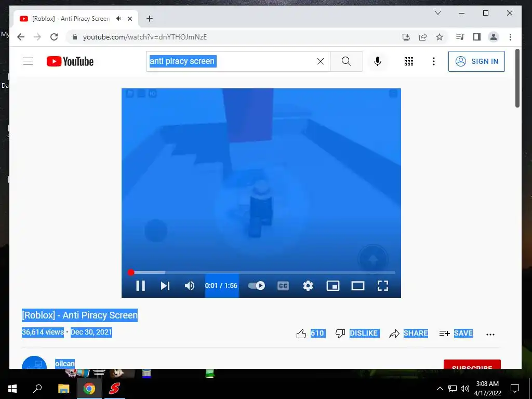The image size is (532, 399).
Task: Click the page vertical scrollbar
Action: pyautogui.click(x=517, y=78)
